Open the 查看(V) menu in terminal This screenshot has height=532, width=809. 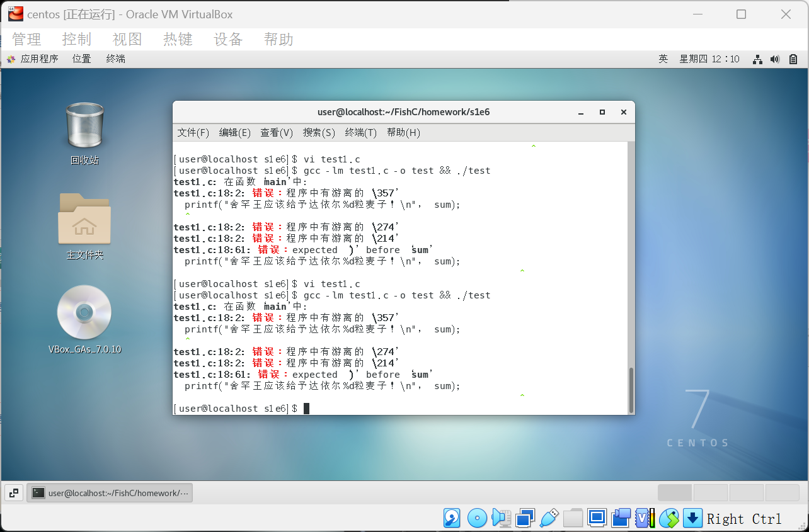click(277, 133)
